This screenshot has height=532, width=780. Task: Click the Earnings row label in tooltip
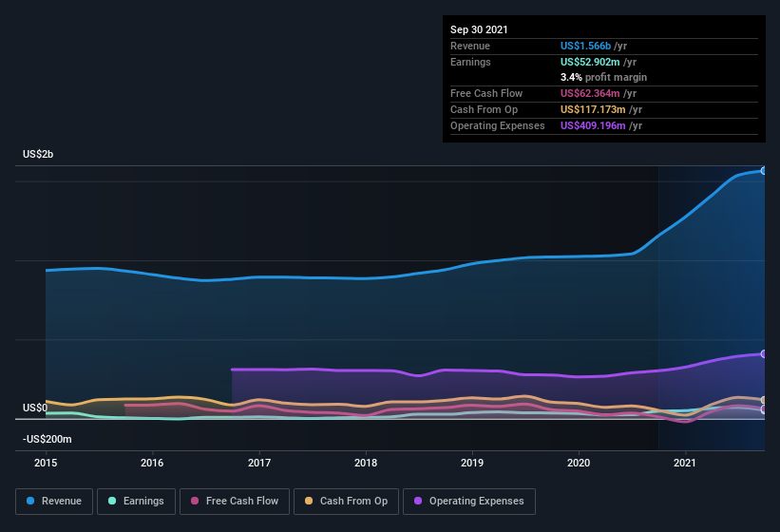[x=470, y=62]
